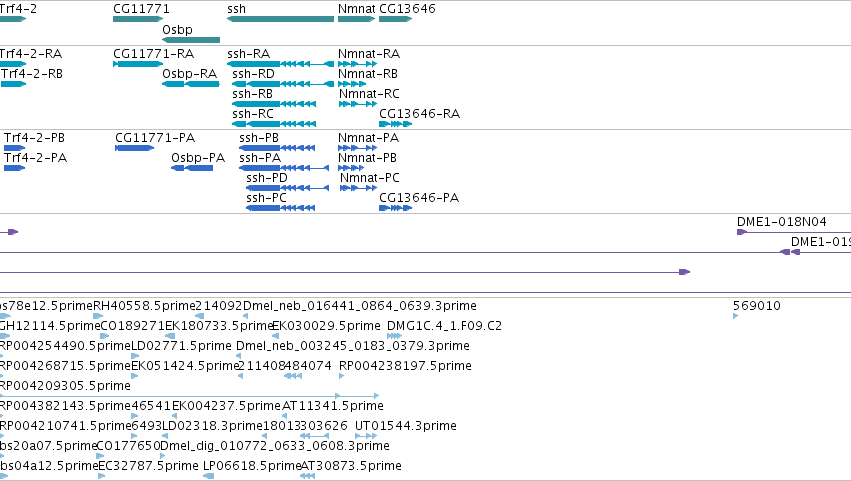This screenshot has width=851, height=481.
Task: Click the Trf4-2-PB protein label
Action: click(x=34, y=138)
